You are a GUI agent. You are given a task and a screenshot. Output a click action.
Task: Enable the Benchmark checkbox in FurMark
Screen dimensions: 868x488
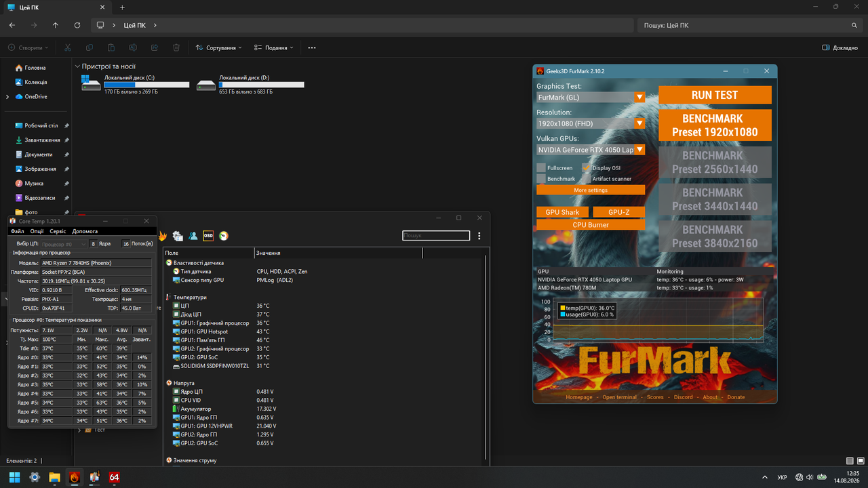pyautogui.click(x=541, y=178)
